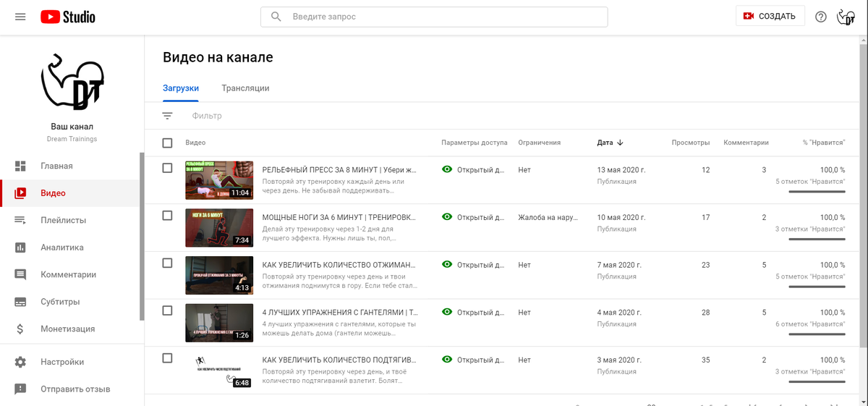This screenshot has height=406, width=868.
Task: Open the 4:13 video thumbnail
Action: 219,276
